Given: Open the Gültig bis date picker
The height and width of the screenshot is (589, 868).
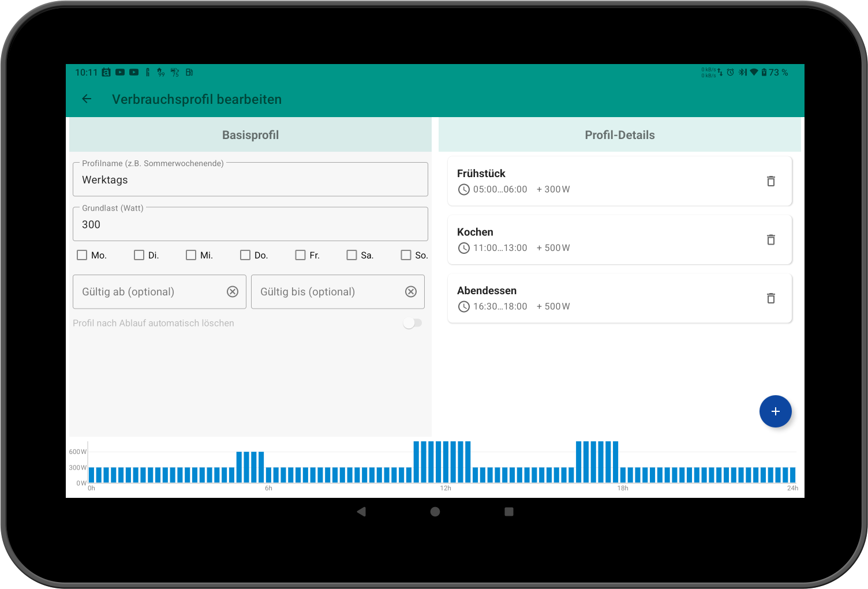Looking at the screenshot, I should (326, 292).
